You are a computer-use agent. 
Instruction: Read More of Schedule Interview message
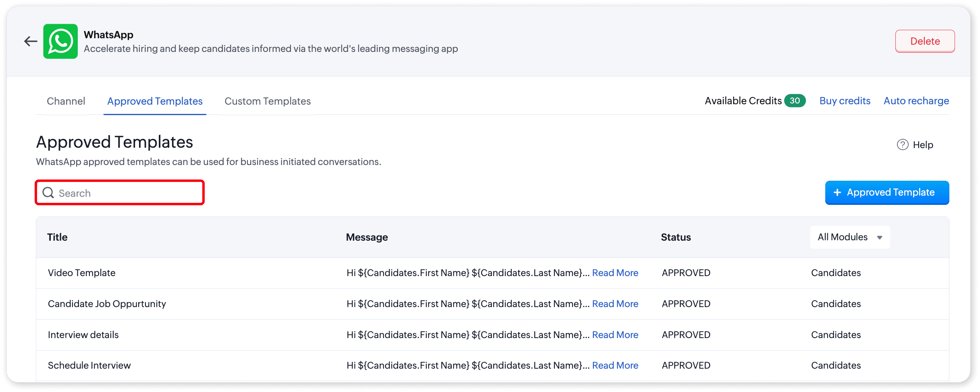[x=615, y=365]
